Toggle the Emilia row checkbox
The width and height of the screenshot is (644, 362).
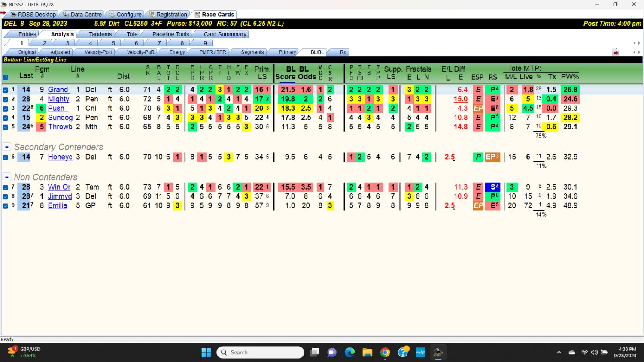6,206
